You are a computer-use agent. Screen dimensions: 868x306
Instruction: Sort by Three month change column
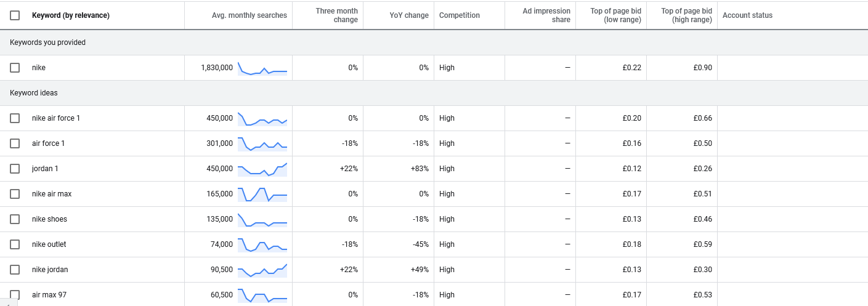336,15
